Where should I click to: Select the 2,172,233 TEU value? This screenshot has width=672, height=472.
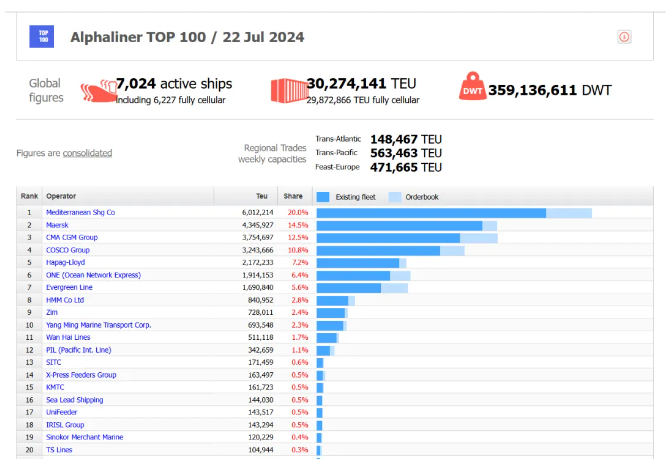[258, 262]
